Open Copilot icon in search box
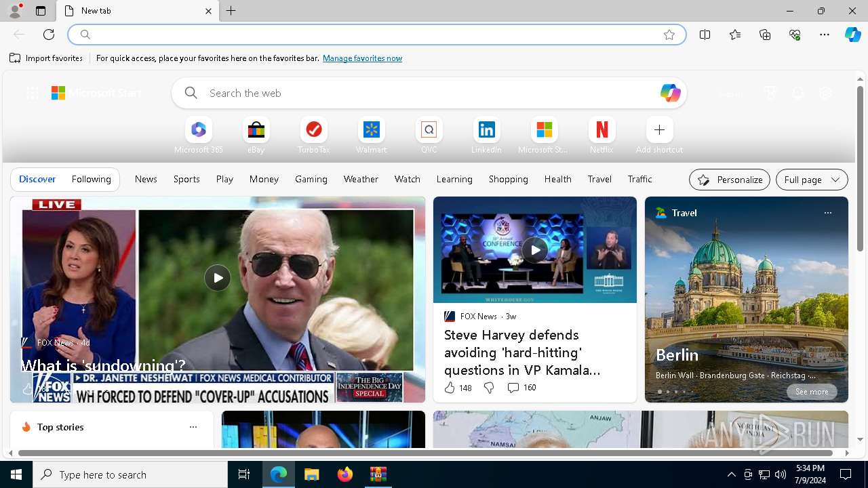The image size is (868, 488). click(x=670, y=93)
